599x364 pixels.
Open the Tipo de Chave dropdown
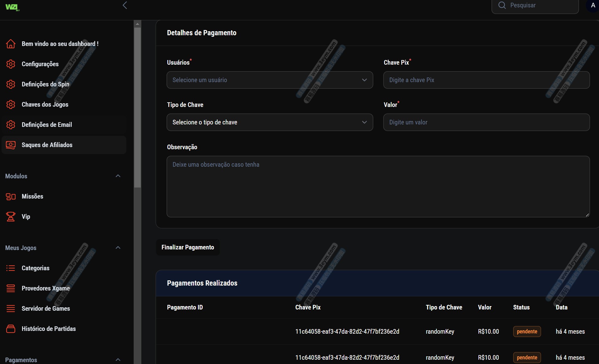point(269,122)
